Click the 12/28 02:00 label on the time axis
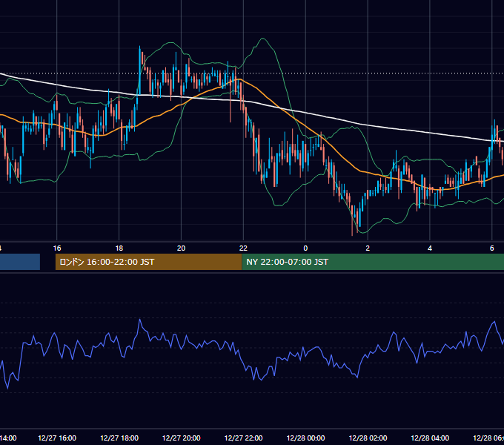The image size is (504, 445). coord(368,438)
